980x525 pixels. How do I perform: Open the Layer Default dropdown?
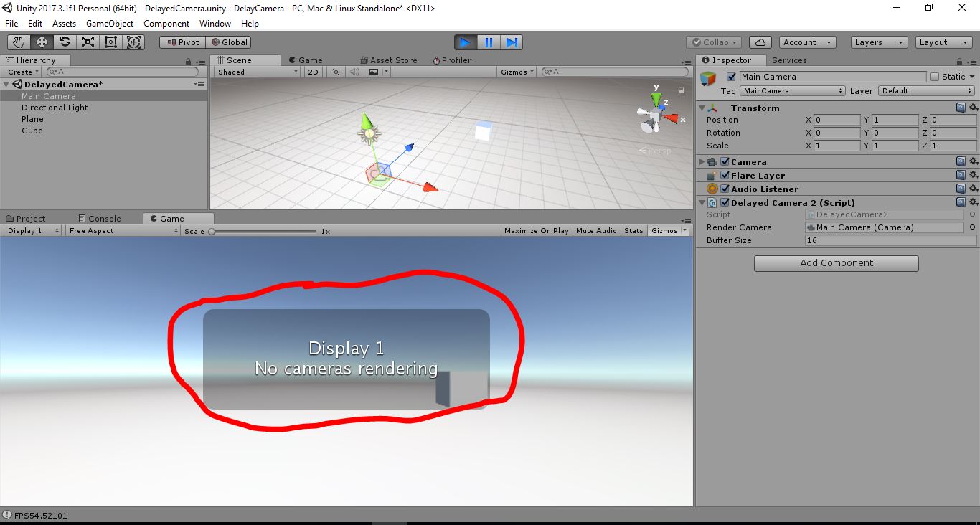pos(926,91)
